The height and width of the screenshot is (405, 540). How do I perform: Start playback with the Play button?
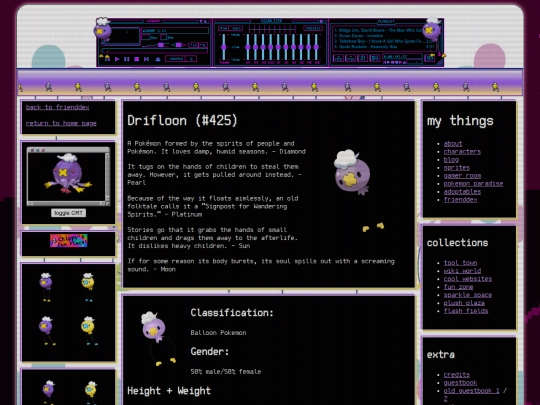pyautogui.click(x=117, y=59)
